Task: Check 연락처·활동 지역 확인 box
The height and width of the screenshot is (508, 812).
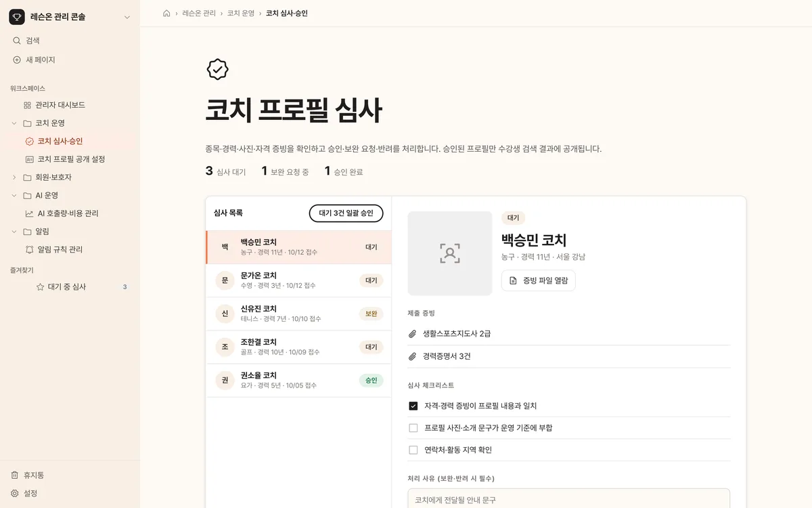Action: [413, 450]
